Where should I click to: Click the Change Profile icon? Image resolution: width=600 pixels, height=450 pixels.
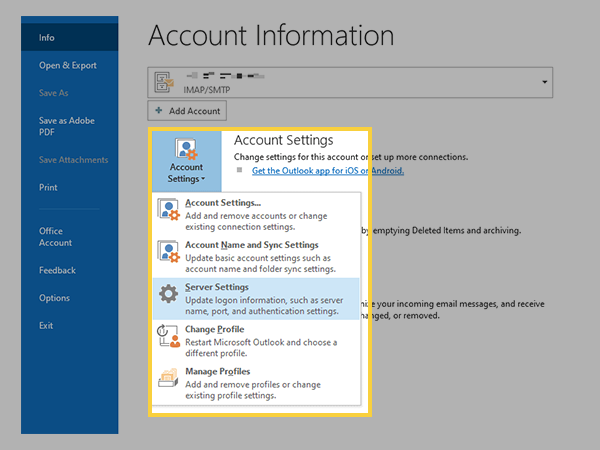(x=168, y=336)
